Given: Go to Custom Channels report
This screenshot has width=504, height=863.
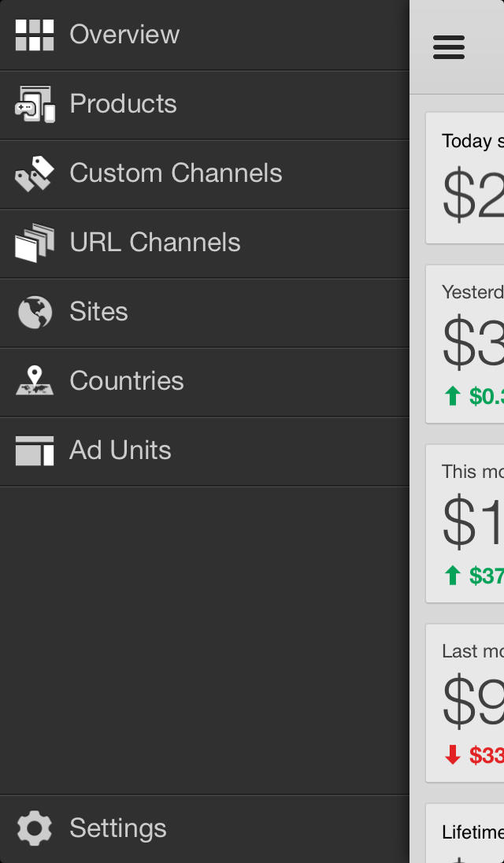Looking at the screenshot, I should pyautogui.click(x=176, y=173).
